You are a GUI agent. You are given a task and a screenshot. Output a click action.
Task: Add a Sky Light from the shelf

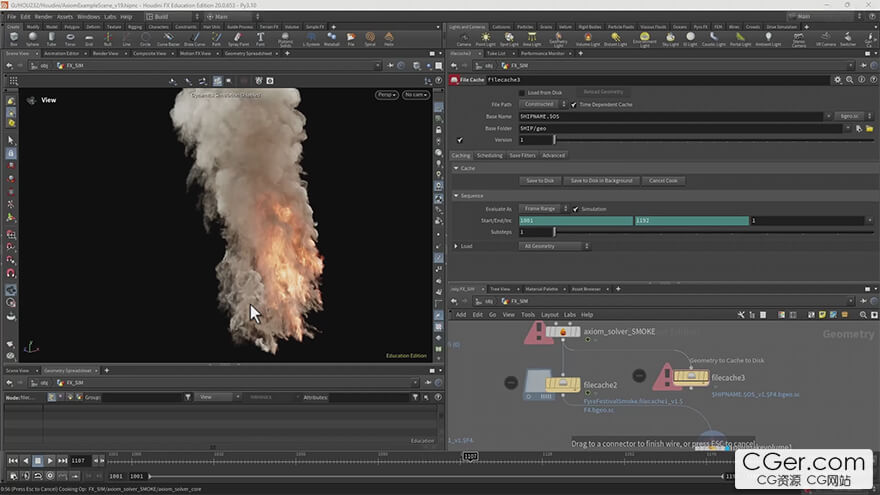click(670, 39)
